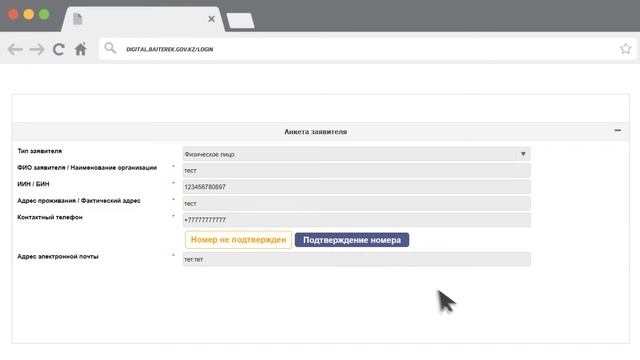The image size is (640, 360).
Task: Close the current browser tab
Action: [x=211, y=19]
